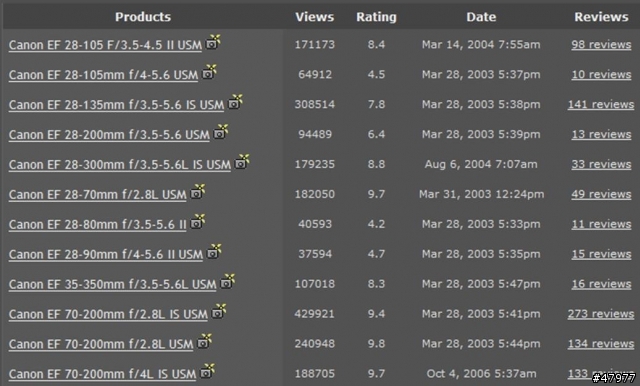This screenshot has height=386, width=640.
Task: Open Canon EF 28-200mm f/3.5-5.6 USM product link
Action: 109,135
